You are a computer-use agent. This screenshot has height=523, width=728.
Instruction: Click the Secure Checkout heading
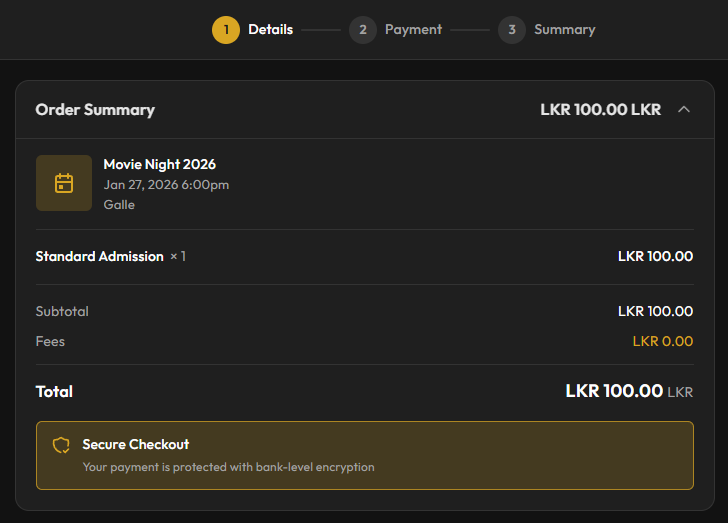pos(136,444)
